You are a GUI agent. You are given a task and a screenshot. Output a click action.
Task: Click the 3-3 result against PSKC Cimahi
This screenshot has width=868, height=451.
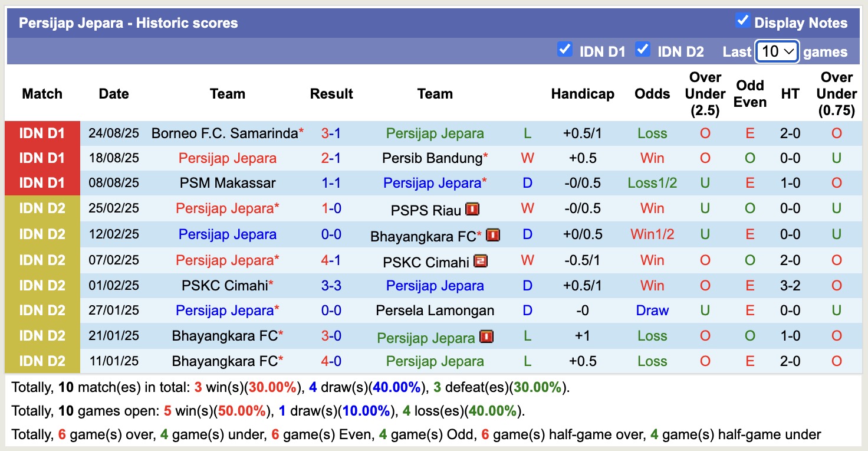(331, 286)
